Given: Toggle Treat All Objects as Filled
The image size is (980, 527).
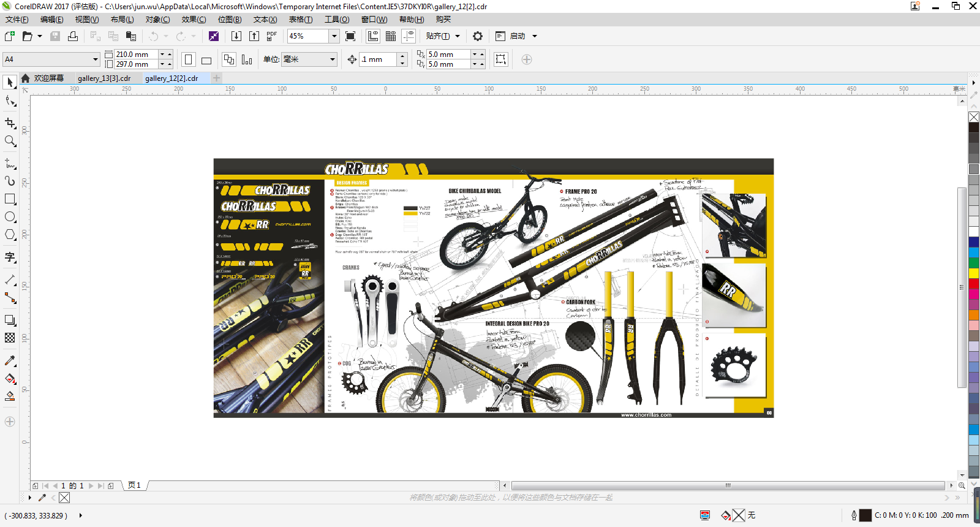Looking at the screenshot, I should (x=501, y=59).
